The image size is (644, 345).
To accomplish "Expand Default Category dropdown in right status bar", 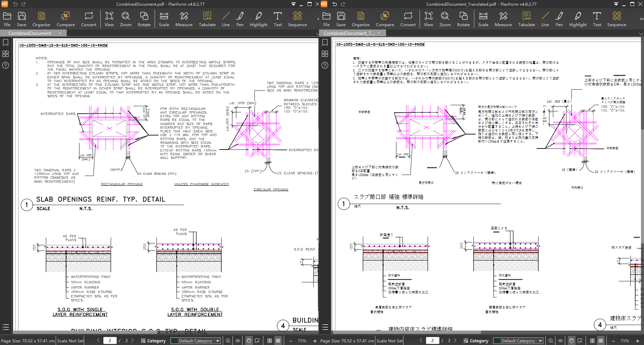I will pyautogui.click(x=518, y=341).
